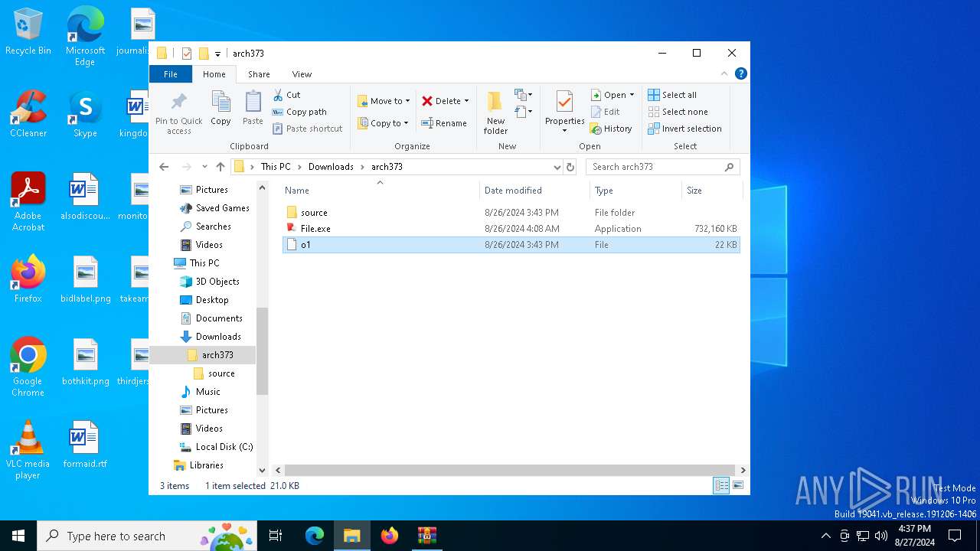This screenshot has height=551, width=980.
Task: Click Paste shortcut option
Action: pos(307,129)
